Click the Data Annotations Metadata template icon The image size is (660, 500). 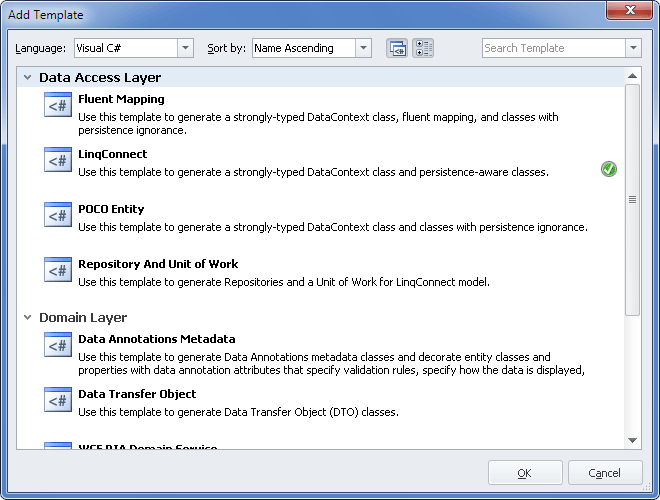click(58, 345)
